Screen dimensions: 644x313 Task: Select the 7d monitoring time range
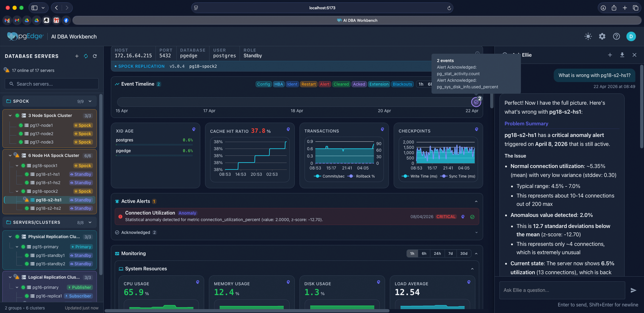[450, 253]
